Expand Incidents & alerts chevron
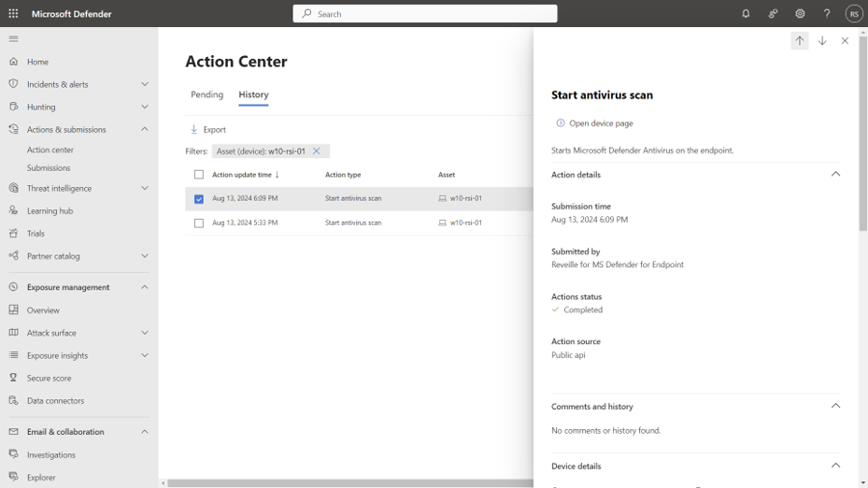 point(145,84)
